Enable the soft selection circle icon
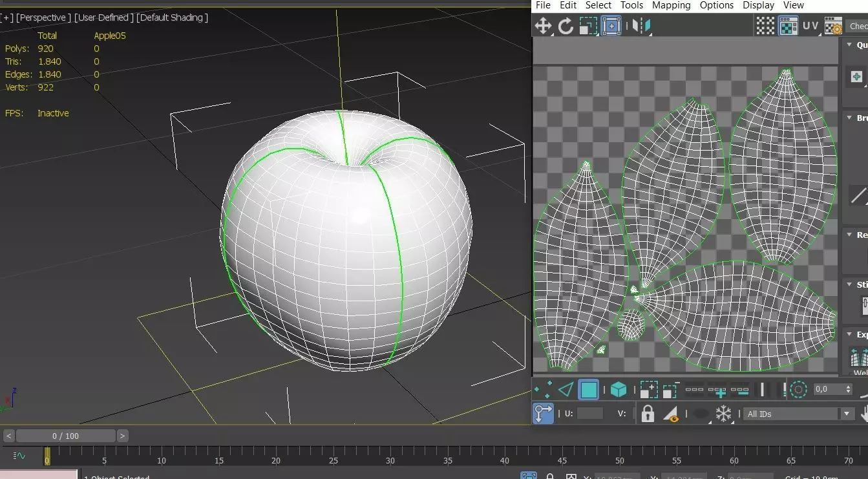Viewport: 868px width, 479px height. pyautogui.click(x=799, y=390)
